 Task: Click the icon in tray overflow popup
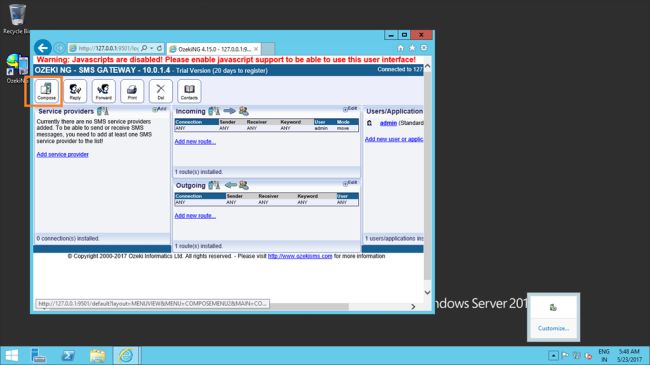pyautogui.click(x=553, y=307)
